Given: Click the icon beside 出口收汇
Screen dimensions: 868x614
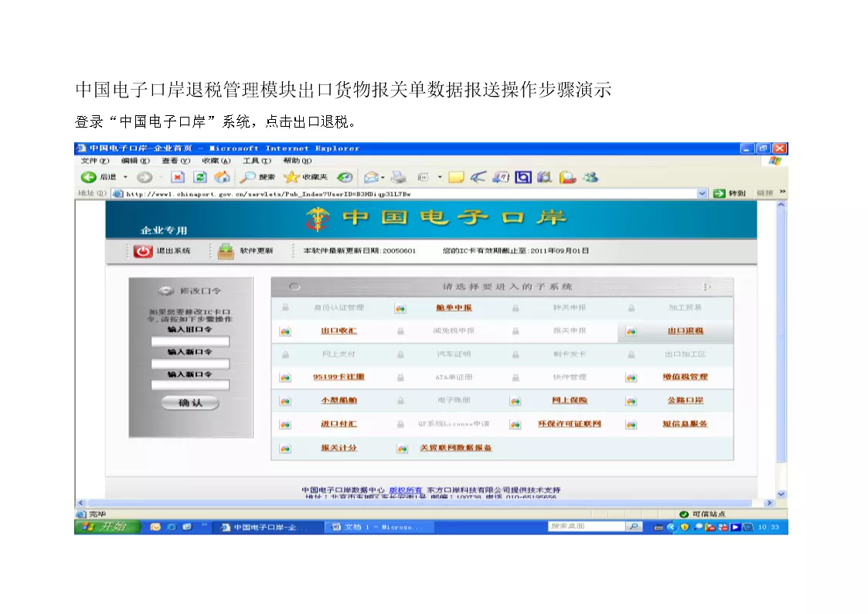Looking at the screenshot, I should coord(285,332).
